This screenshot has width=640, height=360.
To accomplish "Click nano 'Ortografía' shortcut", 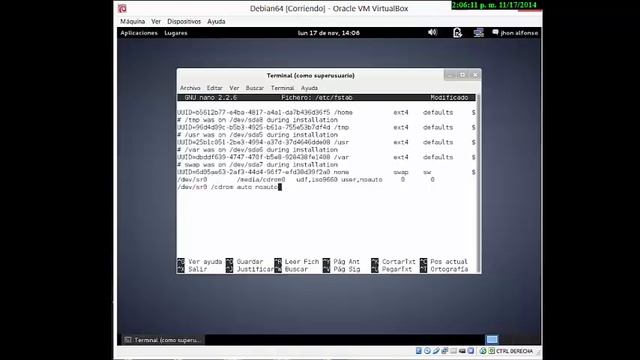I will coord(444,269).
